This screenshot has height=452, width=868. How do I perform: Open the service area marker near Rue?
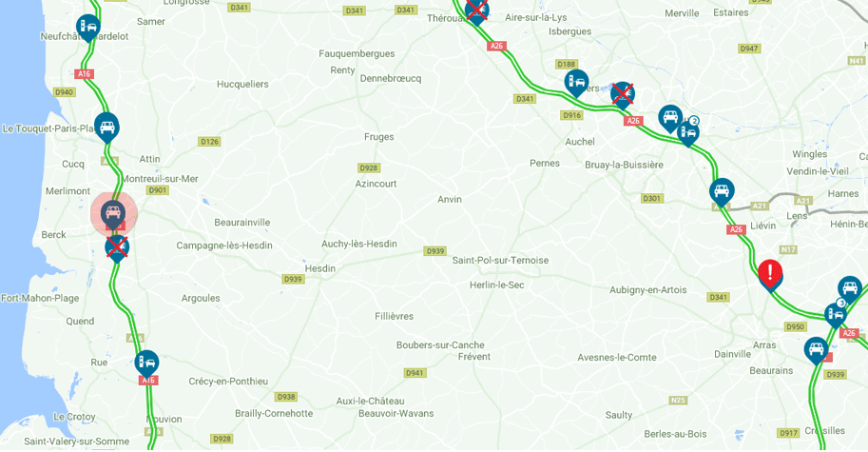(x=146, y=364)
